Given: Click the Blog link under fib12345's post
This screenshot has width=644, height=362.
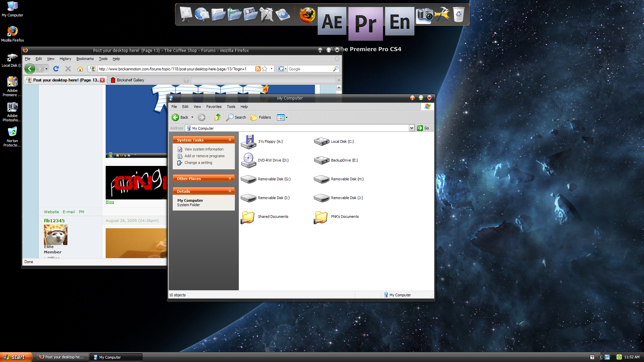Looking at the screenshot, I should 110,201.
